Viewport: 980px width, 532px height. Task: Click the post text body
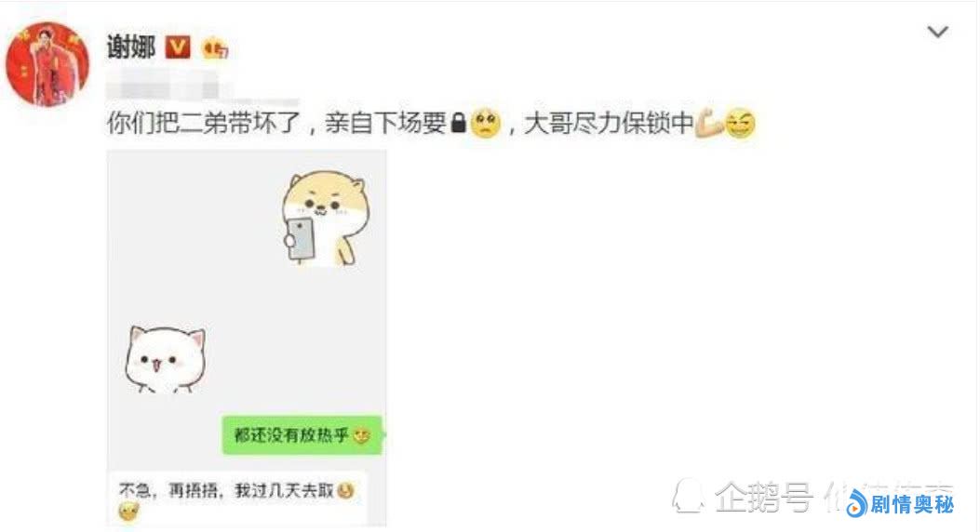pos(431,123)
